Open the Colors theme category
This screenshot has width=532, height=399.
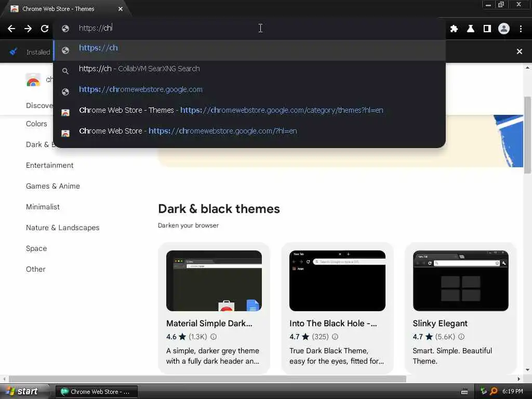tap(37, 124)
